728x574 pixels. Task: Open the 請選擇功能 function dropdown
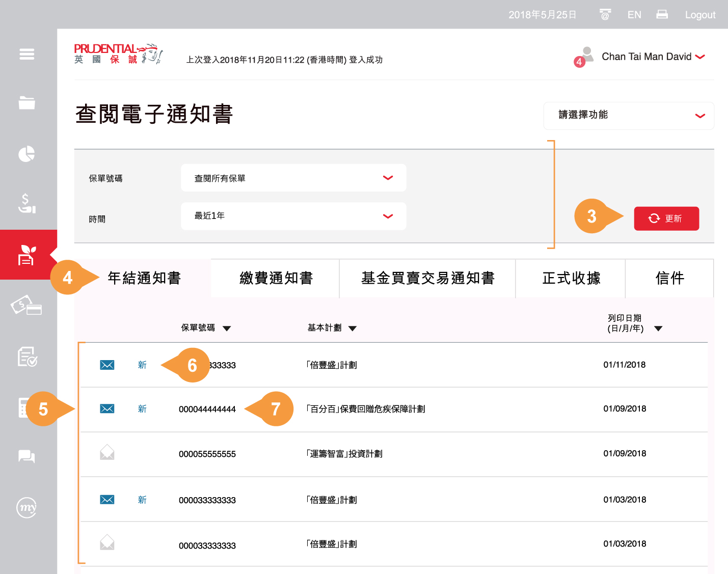point(629,116)
